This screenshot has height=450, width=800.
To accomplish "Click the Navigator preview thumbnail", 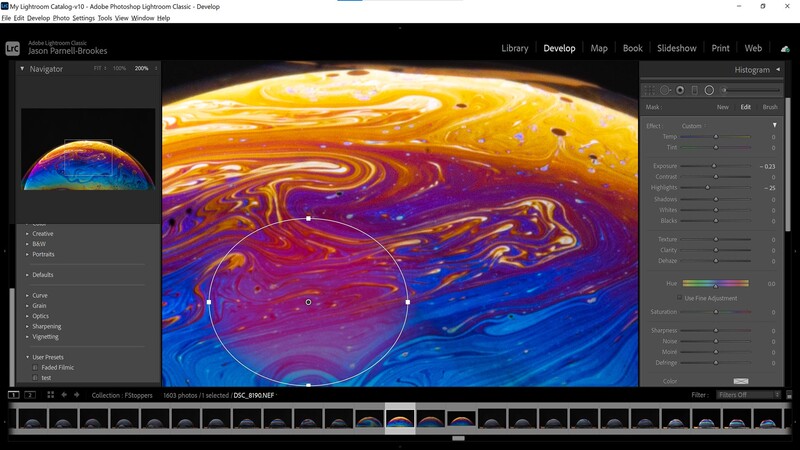I will tap(88, 149).
